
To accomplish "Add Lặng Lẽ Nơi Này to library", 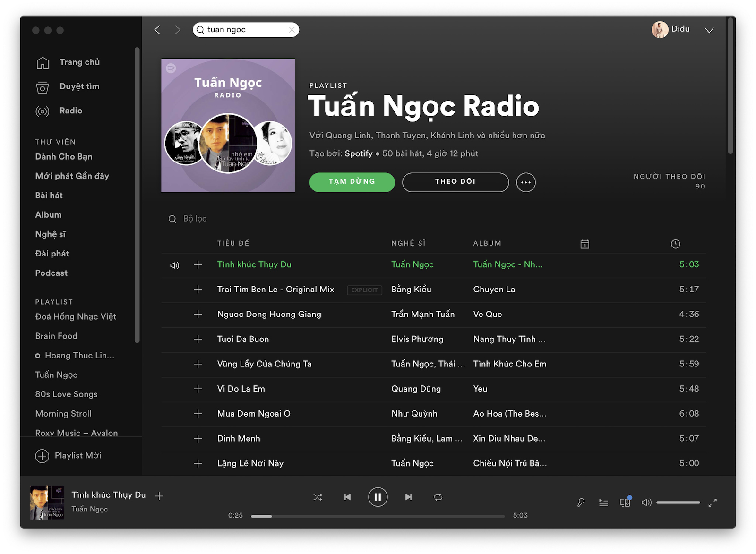I will pos(198,463).
